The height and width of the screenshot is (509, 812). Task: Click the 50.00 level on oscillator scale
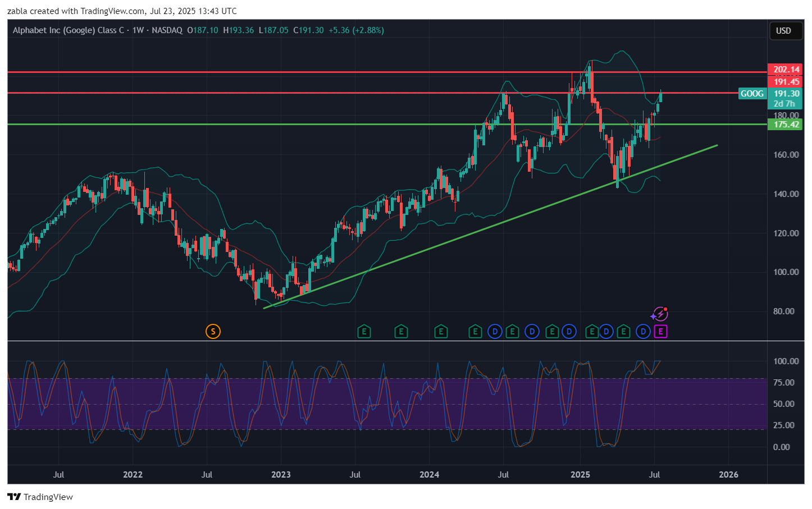[784, 403]
